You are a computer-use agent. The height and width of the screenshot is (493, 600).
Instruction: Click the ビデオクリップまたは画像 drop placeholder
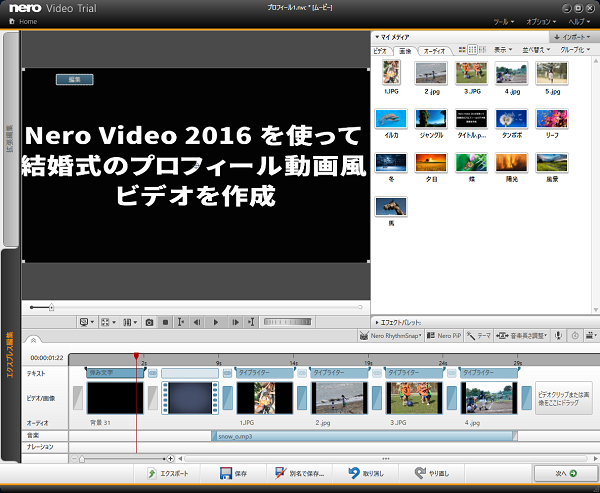pos(564,398)
